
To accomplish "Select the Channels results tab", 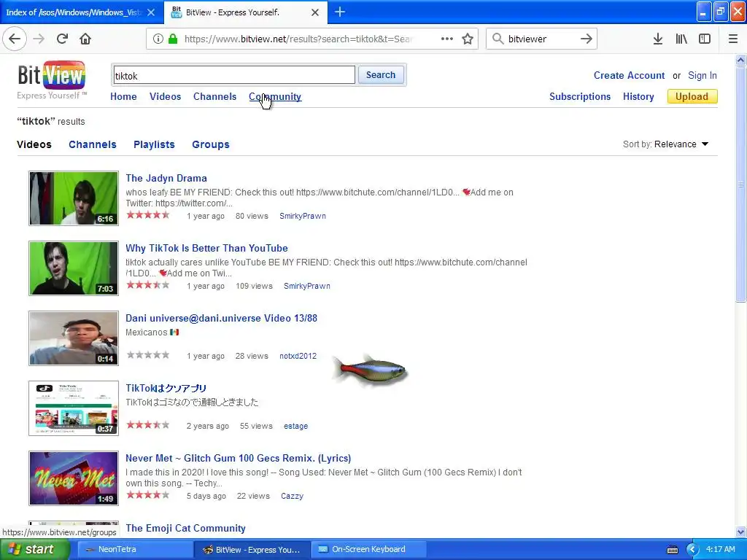I will [x=93, y=144].
